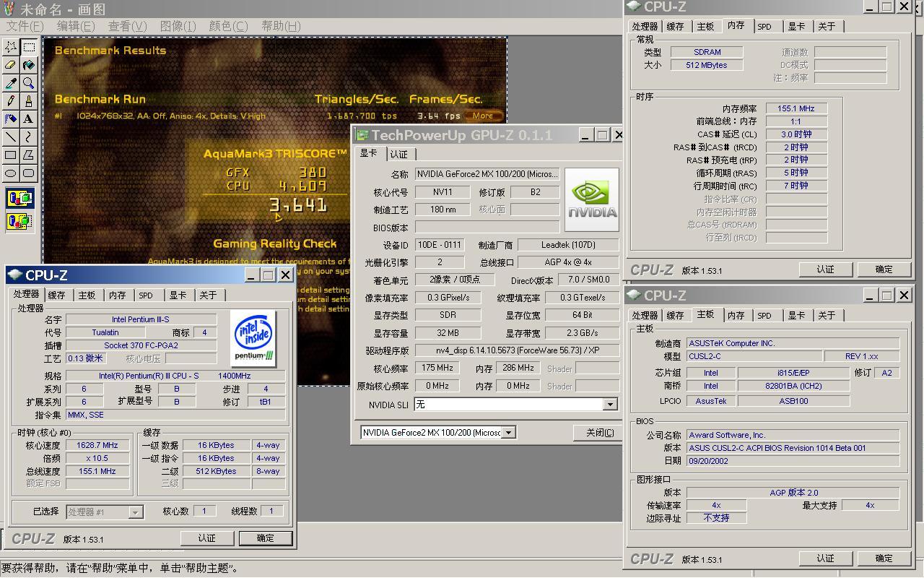Pick the Airbrush spray tool
Image resolution: width=924 pixels, height=578 pixels.
point(11,119)
